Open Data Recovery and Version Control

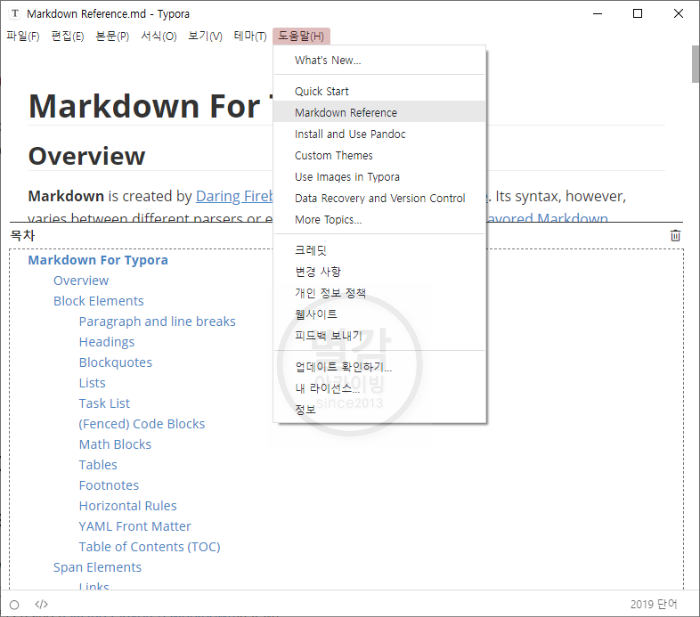379,198
